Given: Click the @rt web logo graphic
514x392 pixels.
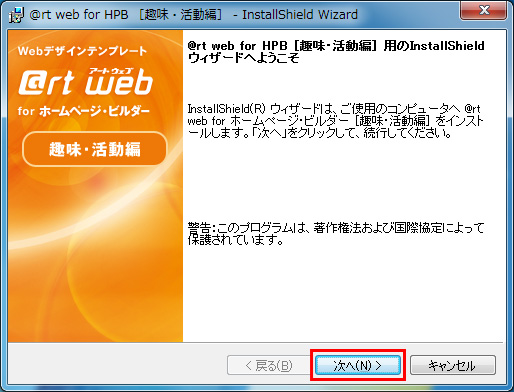Looking at the screenshot, I should point(86,82).
